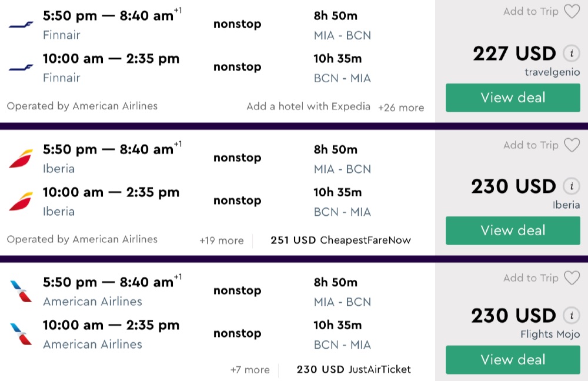Click the Finnair logo on the outbound flight
The width and height of the screenshot is (588, 381).
[21, 25]
